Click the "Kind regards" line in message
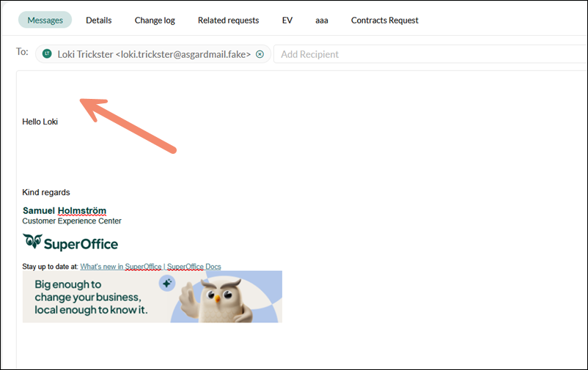The height and width of the screenshot is (370, 588). (x=46, y=193)
